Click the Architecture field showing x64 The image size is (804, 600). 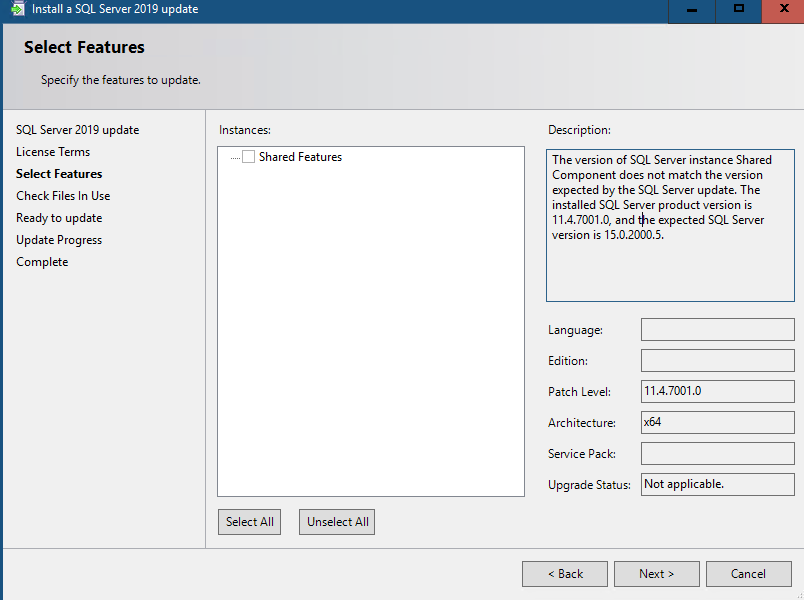click(717, 422)
